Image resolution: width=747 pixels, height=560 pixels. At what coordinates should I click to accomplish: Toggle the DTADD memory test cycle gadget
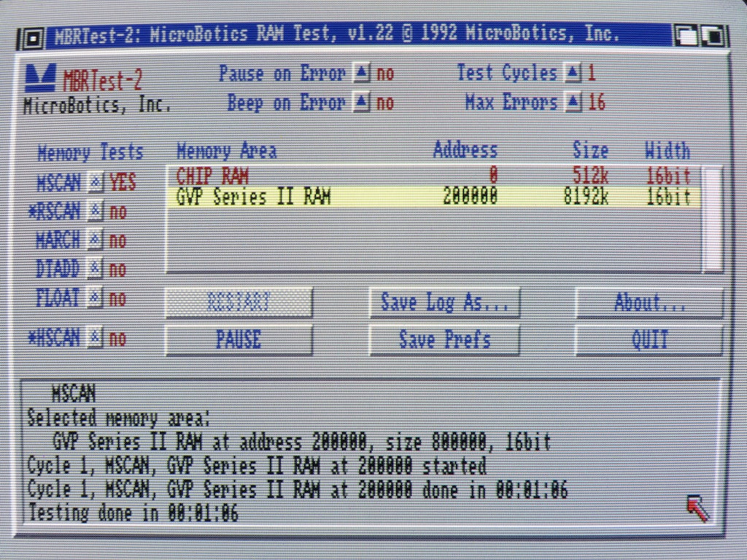pos(96,270)
